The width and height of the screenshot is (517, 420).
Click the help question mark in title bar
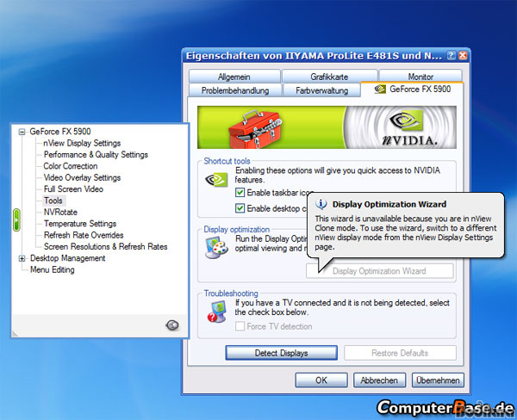click(451, 55)
